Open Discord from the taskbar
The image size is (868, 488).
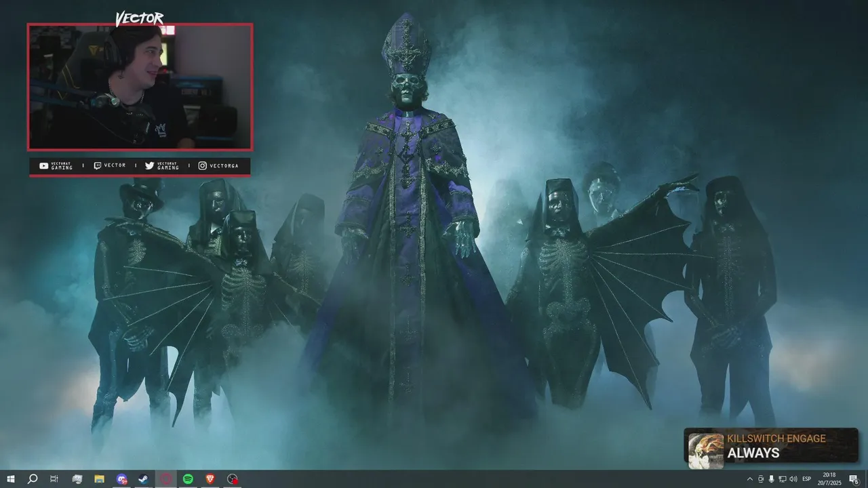[x=121, y=479]
